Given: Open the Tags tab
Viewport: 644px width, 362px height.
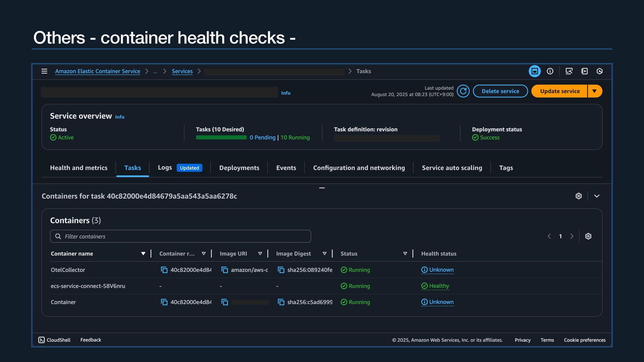Looking at the screenshot, I should point(506,168).
